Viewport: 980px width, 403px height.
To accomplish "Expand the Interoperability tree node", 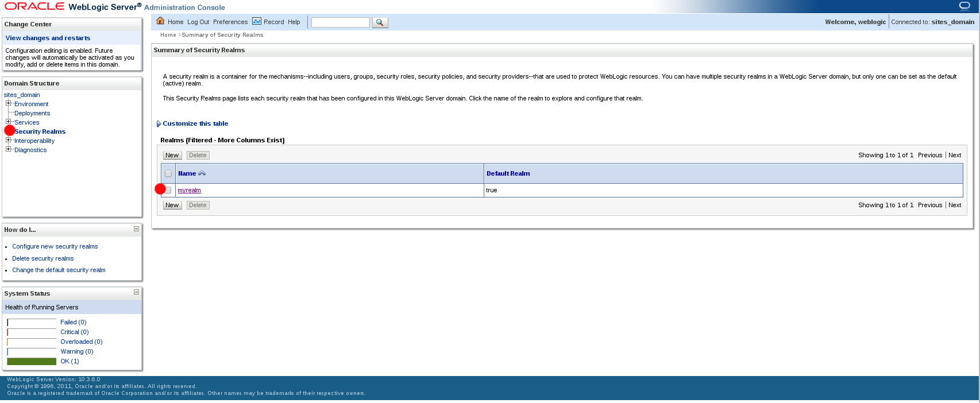I will tap(9, 140).
